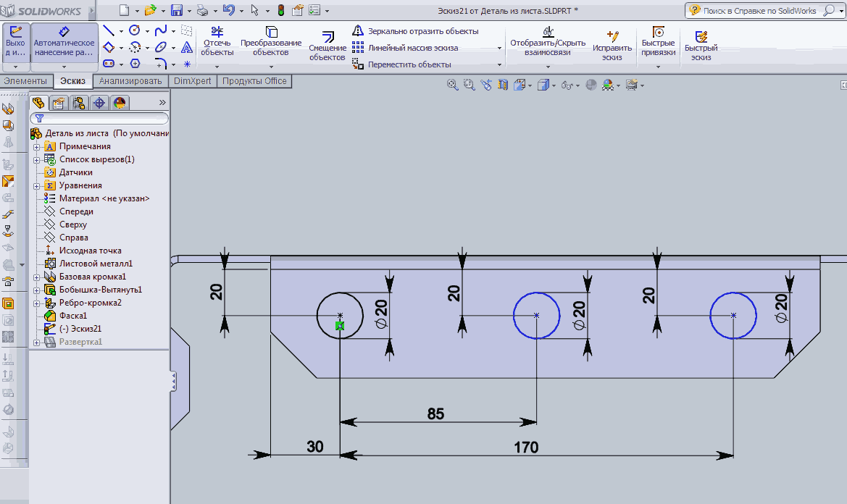Click feature tree filter field
847x504 pixels.
click(x=99, y=118)
